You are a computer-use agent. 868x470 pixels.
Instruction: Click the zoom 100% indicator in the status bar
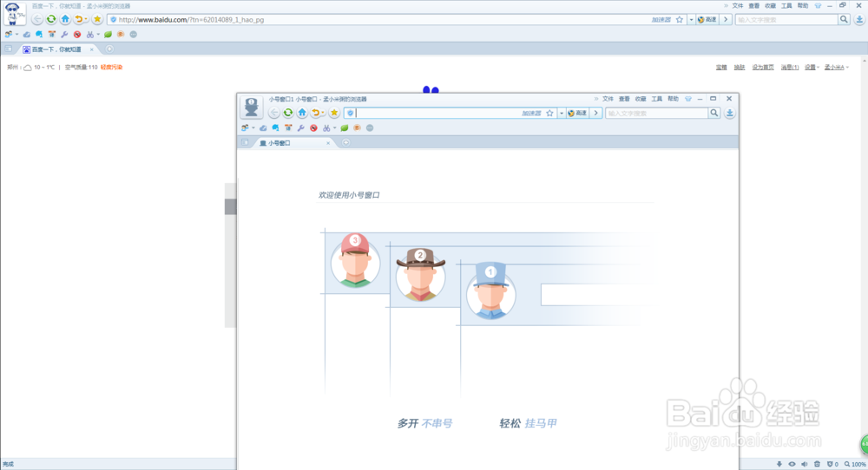point(855,465)
